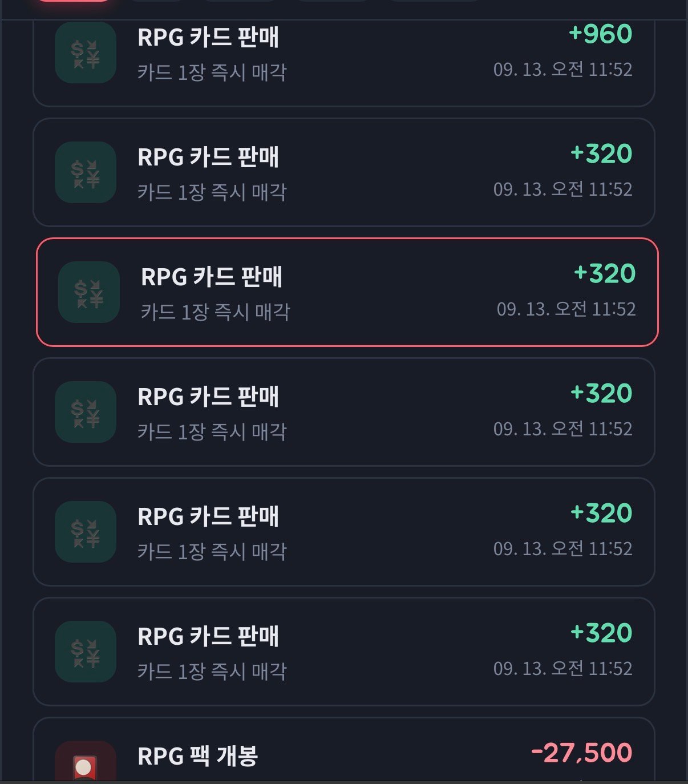Select 카드 1장 즉시 매각 text in red-outlined entry

tap(216, 312)
